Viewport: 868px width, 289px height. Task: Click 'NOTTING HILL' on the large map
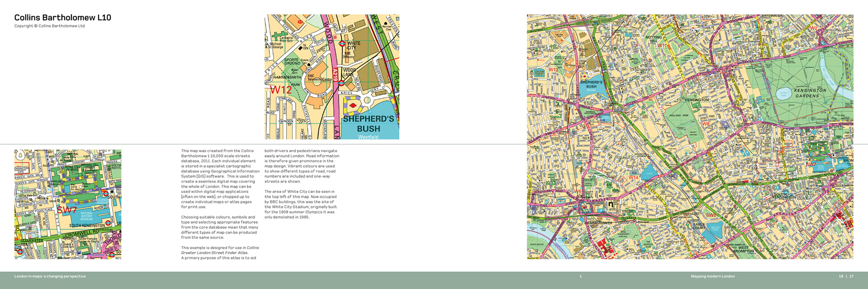(653, 39)
